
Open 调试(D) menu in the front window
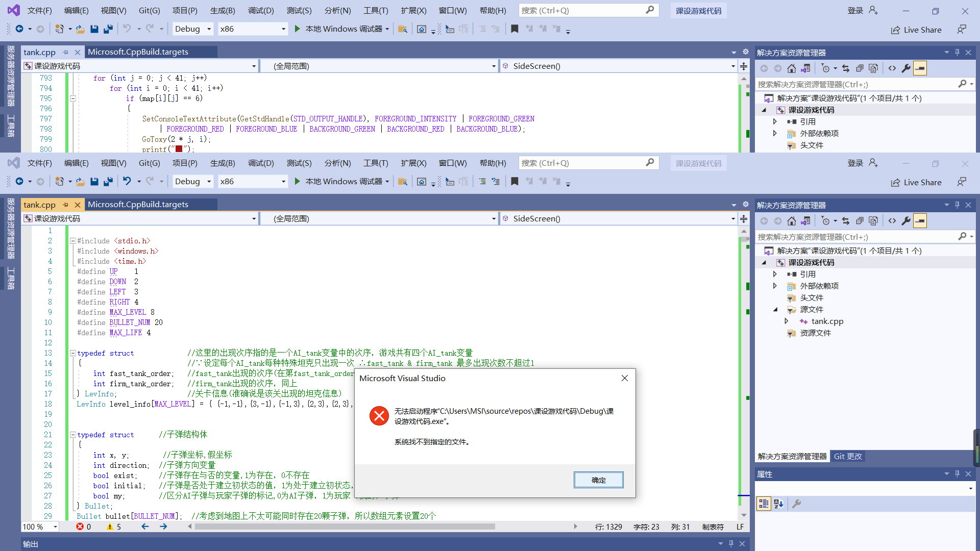(x=261, y=163)
